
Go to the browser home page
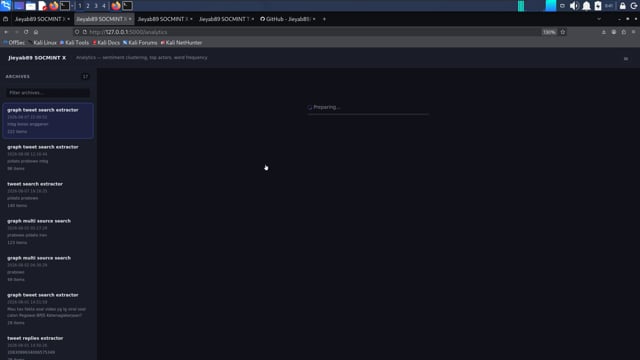click(36, 32)
